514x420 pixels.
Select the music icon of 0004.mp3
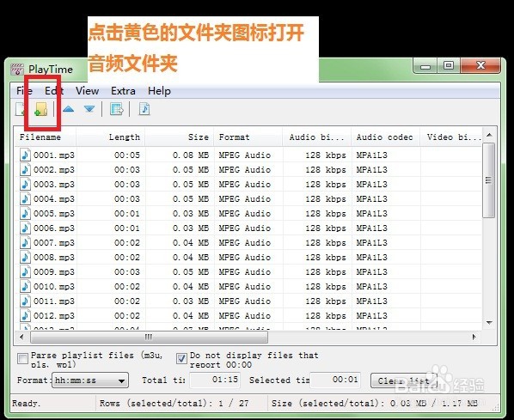coord(25,198)
